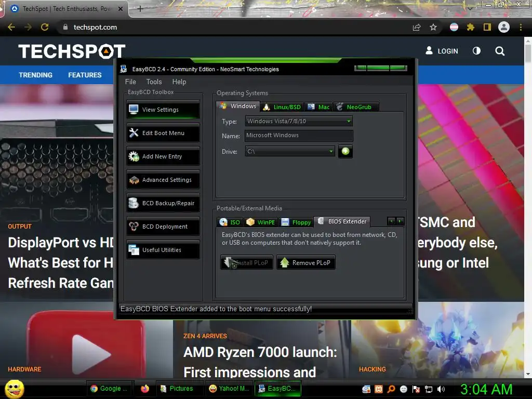532x399 pixels.
Task: Switch to the Windows operating system tab
Action: pos(238,106)
